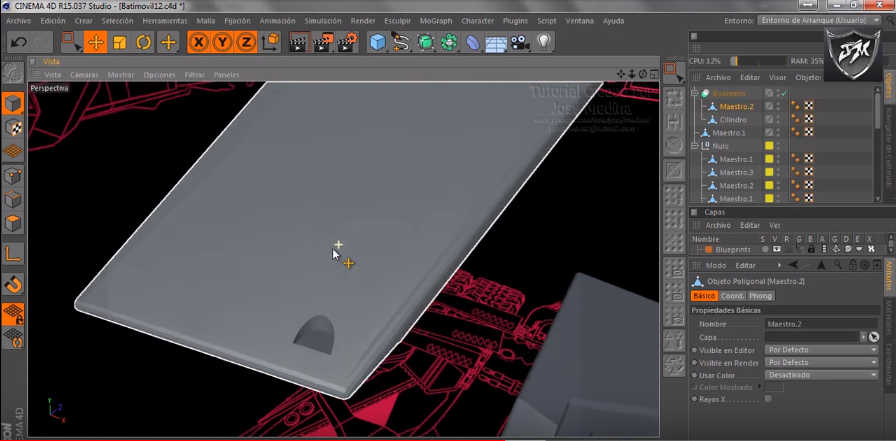
Task: Click the yellow layer swatch of Maestro.3
Action: point(769,173)
